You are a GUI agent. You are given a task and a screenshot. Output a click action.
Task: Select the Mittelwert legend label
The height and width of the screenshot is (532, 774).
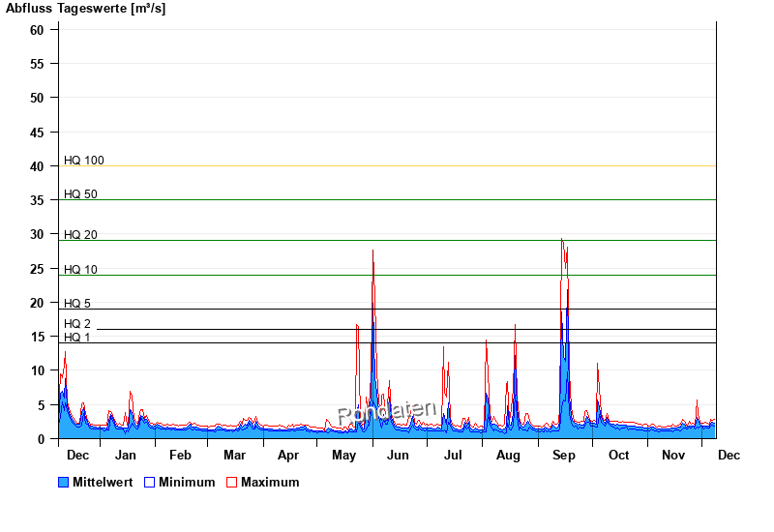point(103,482)
